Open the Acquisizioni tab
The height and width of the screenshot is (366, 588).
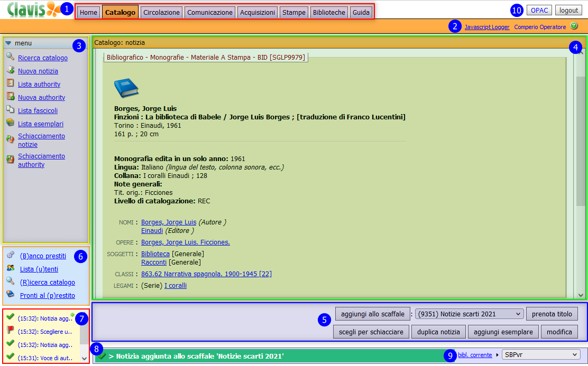[x=257, y=12]
